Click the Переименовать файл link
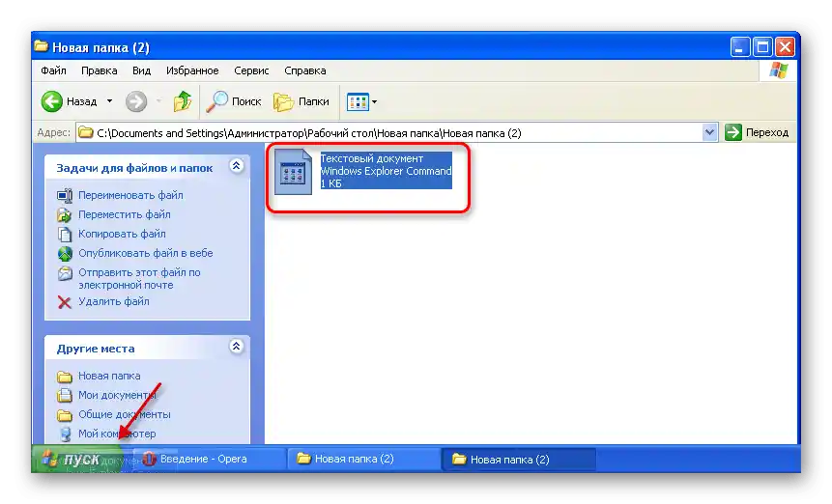Image resolution: width=832 pixels, height=504 pixels. [x=130, y=195]
